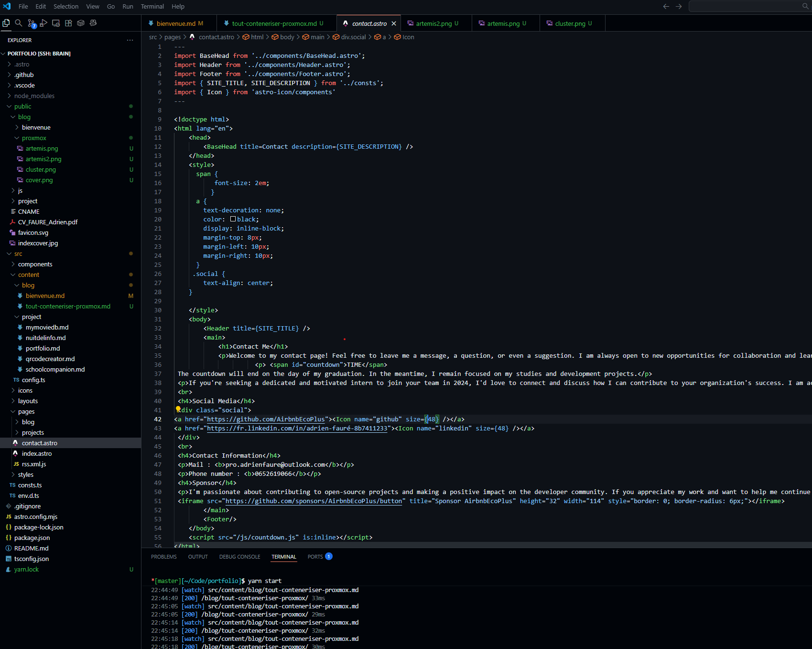This screenshot has height=649, width=812.
Task: Open index.astro from the file explorer
Action: pyautogui.click(x=37, y=454)
